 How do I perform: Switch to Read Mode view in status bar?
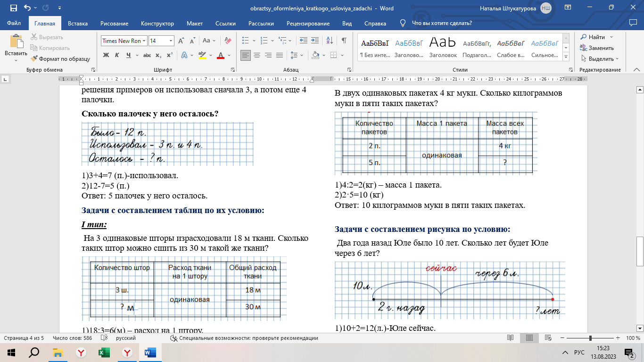tap(510, 338)
